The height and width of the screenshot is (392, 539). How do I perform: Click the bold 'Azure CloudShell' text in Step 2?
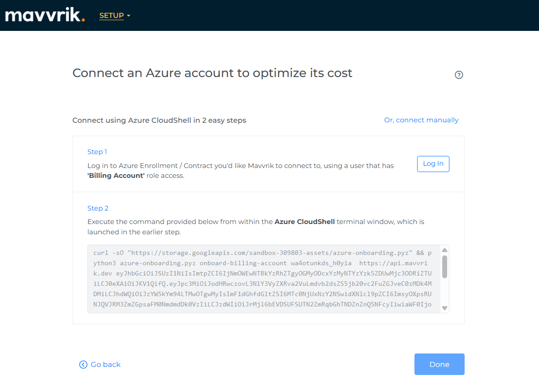coord(304,222)
